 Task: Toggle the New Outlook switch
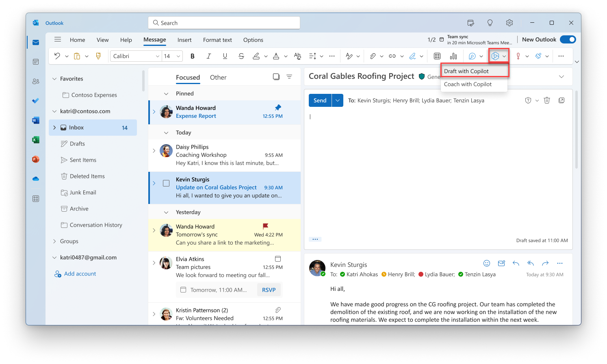[568, 39]
